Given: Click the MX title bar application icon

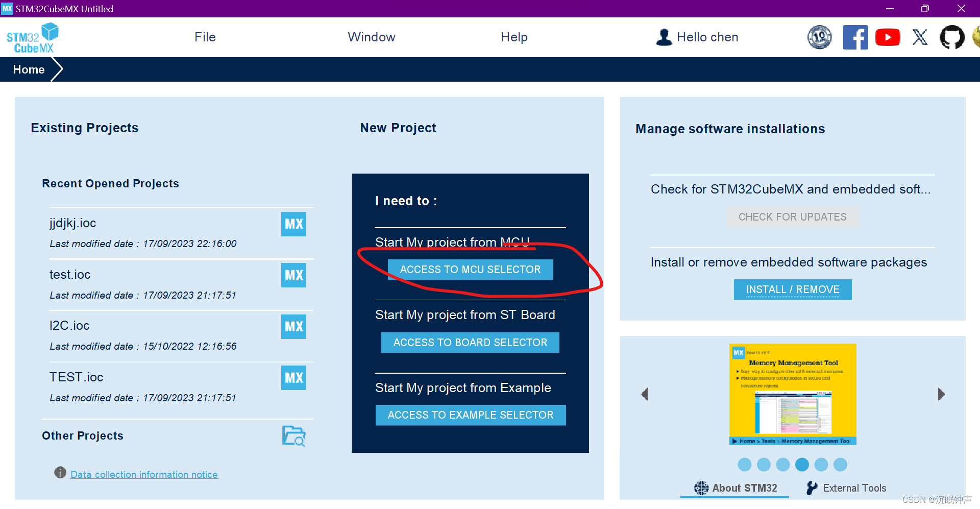Looking at the screenshot, I should (x=7, y=9).
